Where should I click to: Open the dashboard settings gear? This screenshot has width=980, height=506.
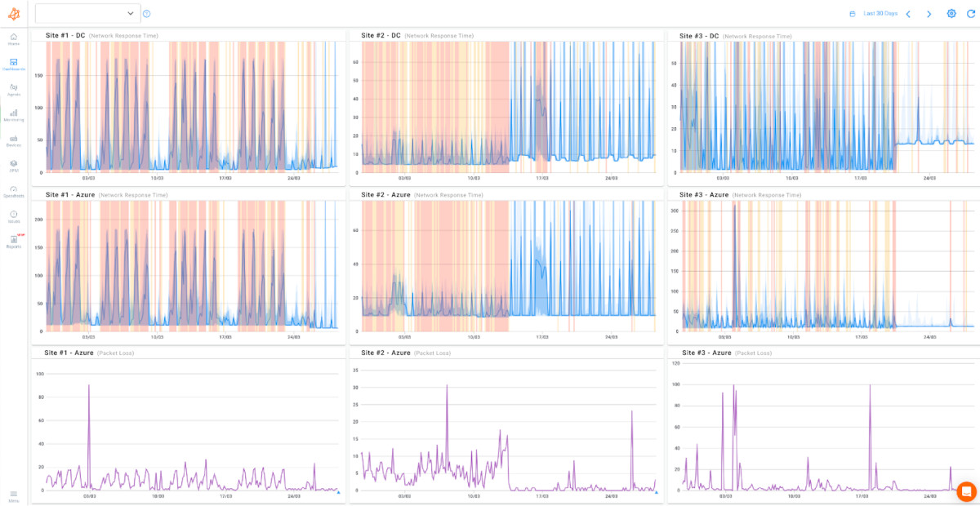click(x=951, y=13)
